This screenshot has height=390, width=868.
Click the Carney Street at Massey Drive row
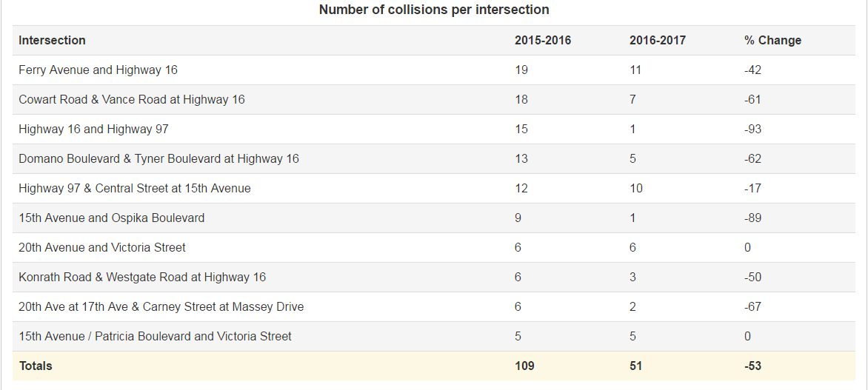point(434,307)
